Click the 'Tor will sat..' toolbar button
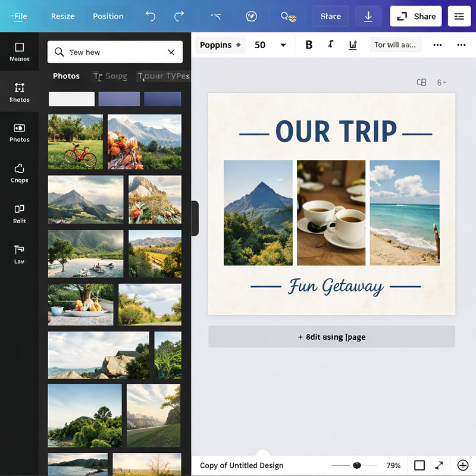This screenshot has height=476, width=476. [x=396, y=45]
